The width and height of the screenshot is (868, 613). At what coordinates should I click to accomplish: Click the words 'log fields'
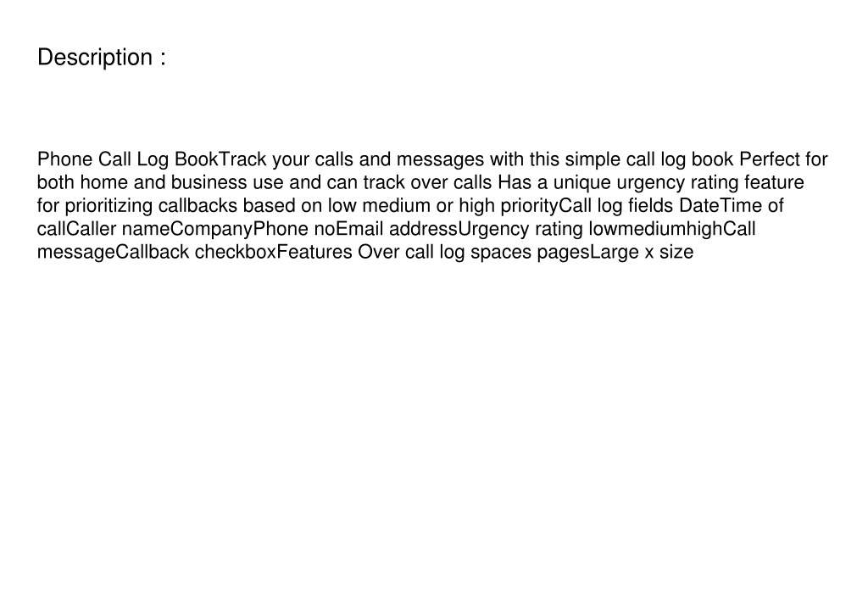pos(635,206)
